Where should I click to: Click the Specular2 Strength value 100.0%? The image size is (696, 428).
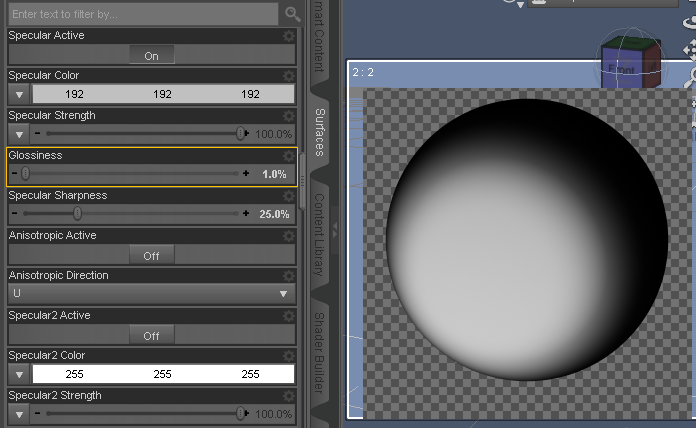(x=273, y=414)
